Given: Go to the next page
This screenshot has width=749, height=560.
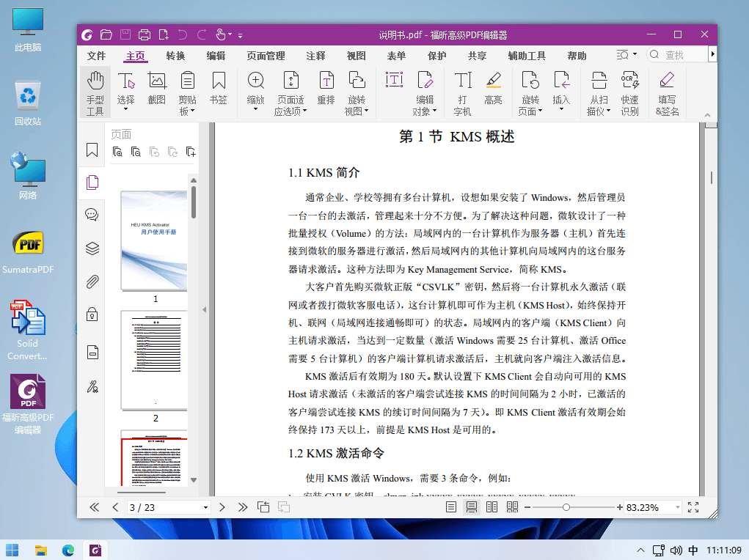Looking at the screenshot, I should click(222, 507).
